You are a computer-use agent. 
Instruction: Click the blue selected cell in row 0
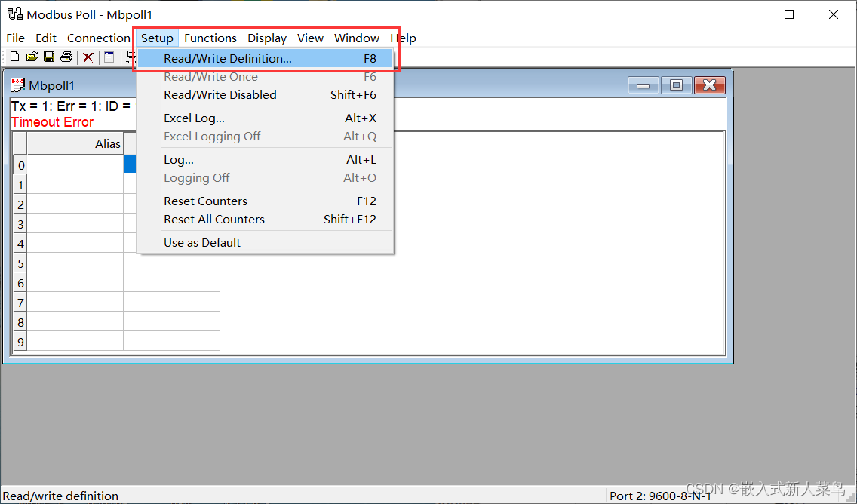point(130,164)
